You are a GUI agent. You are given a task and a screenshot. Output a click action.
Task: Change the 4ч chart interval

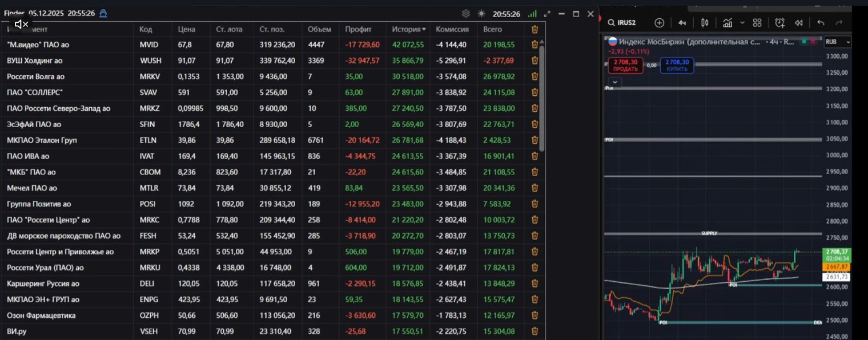(682, 23)
